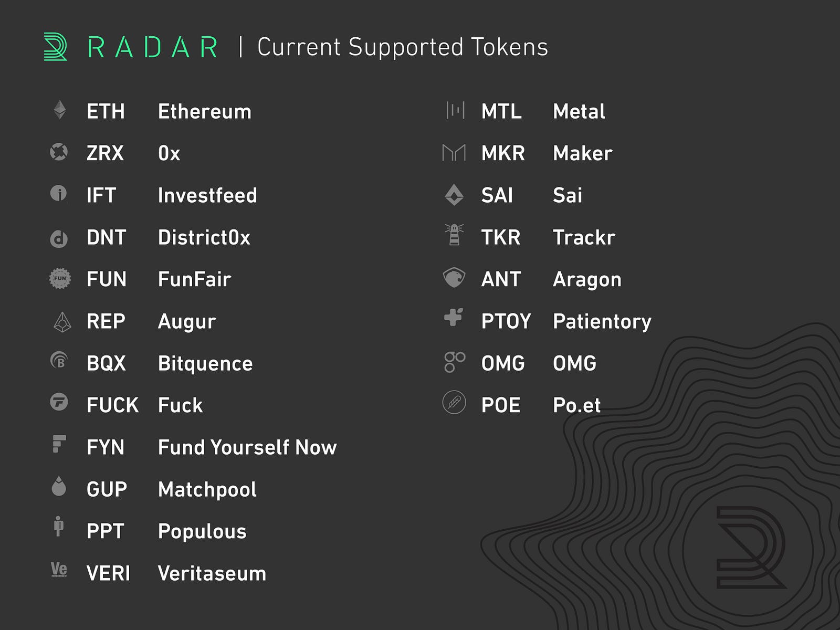Click the Veritaseum Ve icon
Image resolution: width=840 pixels, height=630 pixels.
[59, 570]
